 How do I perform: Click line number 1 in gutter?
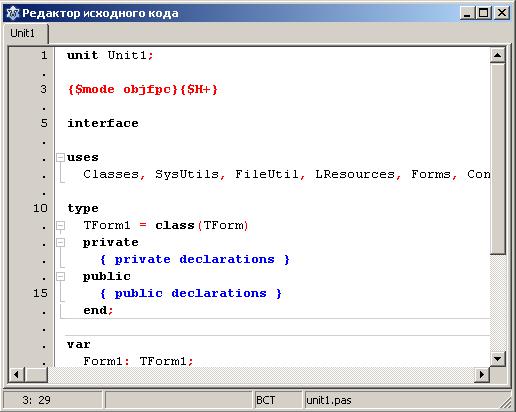tap(44, 55)
